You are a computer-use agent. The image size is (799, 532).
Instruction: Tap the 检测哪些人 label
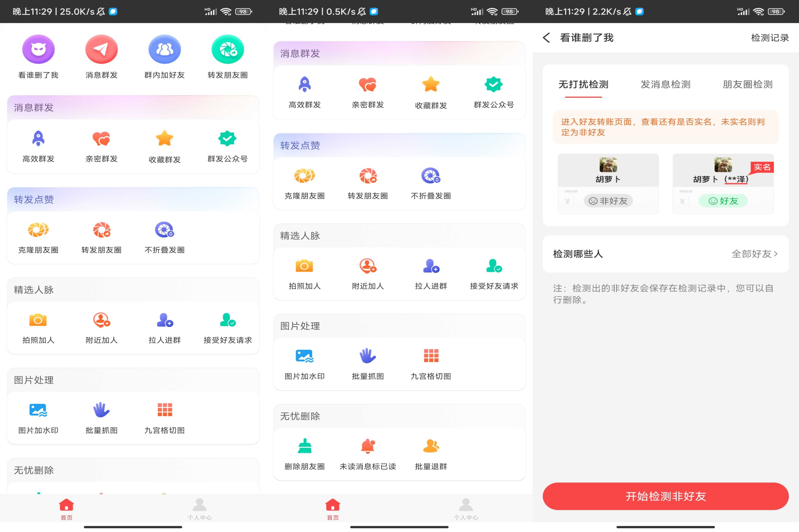(x=578, y=254)
